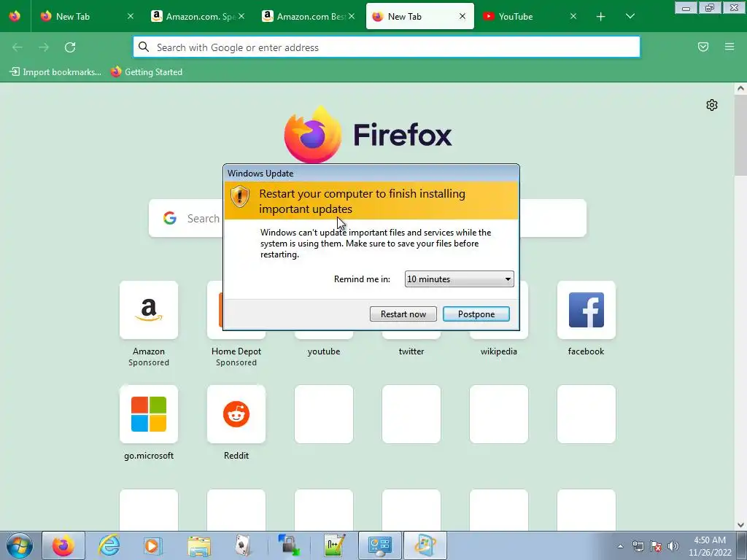This screenshot has width=747, height=560.
Task: Click the Firefox View icon in the tab strip
Action: [x=15, y=16]
